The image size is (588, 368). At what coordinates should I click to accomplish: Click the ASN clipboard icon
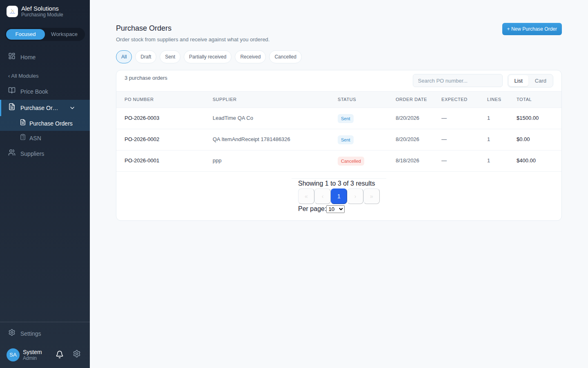pos(23,137)
